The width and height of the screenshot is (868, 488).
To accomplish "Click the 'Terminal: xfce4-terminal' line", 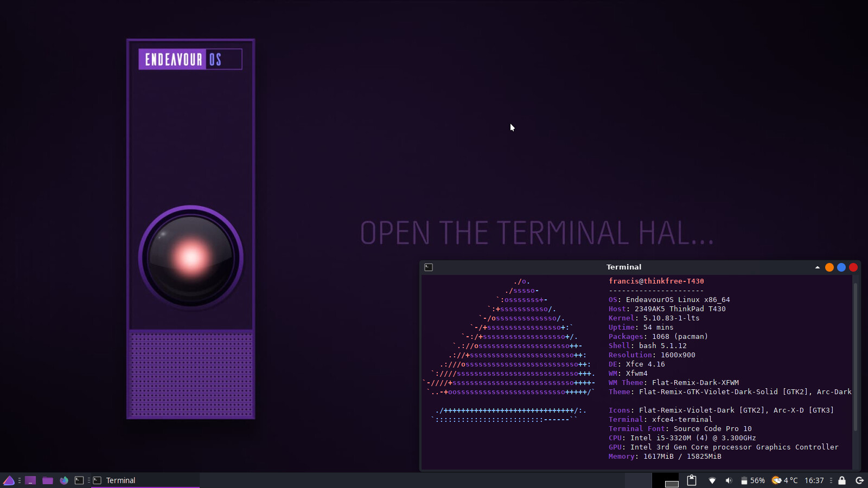I will (x=661, y=420).
